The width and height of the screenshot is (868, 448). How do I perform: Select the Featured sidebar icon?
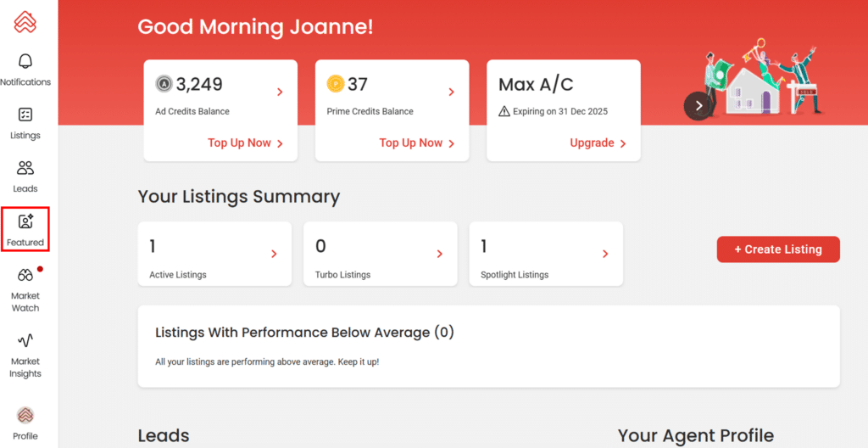click(25, 222)
